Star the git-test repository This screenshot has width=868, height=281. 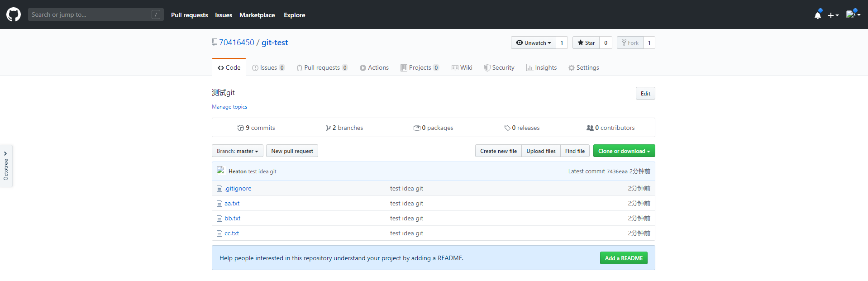click(586, 43)
